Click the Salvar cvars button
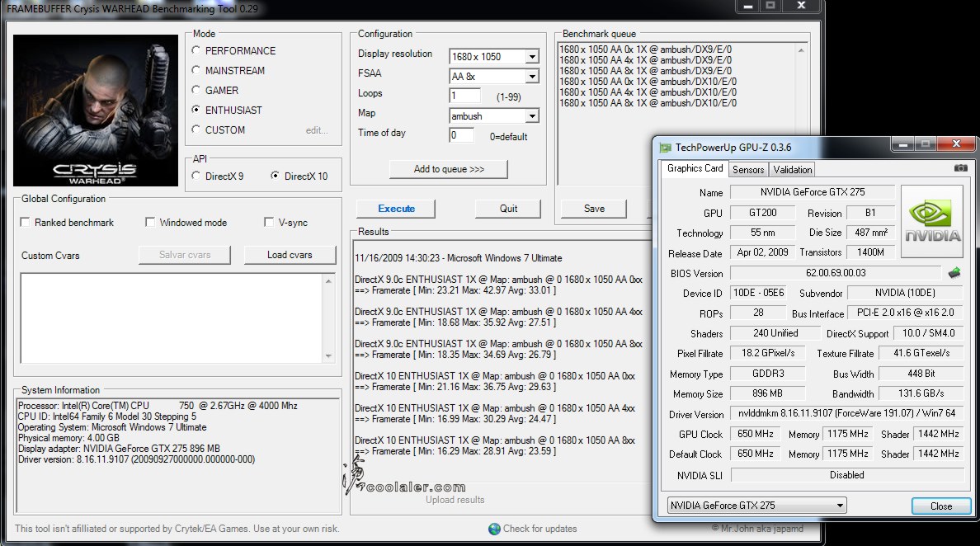 click(x=185, y=255)
